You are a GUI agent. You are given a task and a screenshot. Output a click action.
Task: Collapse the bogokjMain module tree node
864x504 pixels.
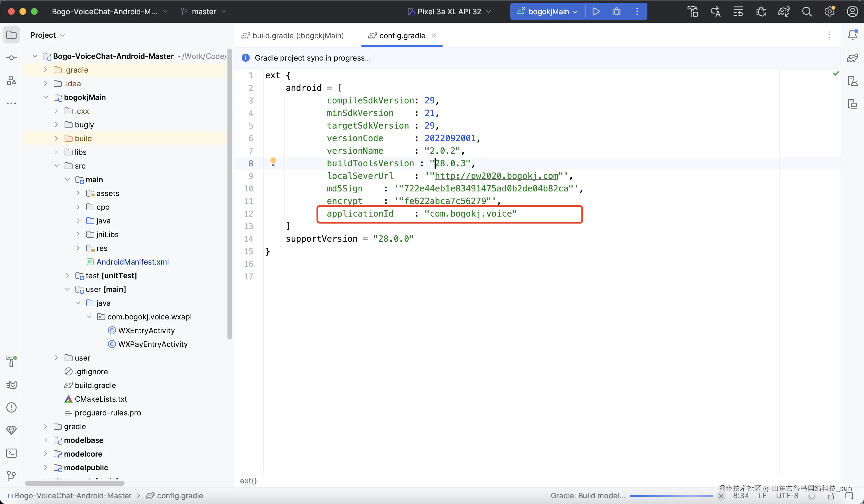click(45, 97)
